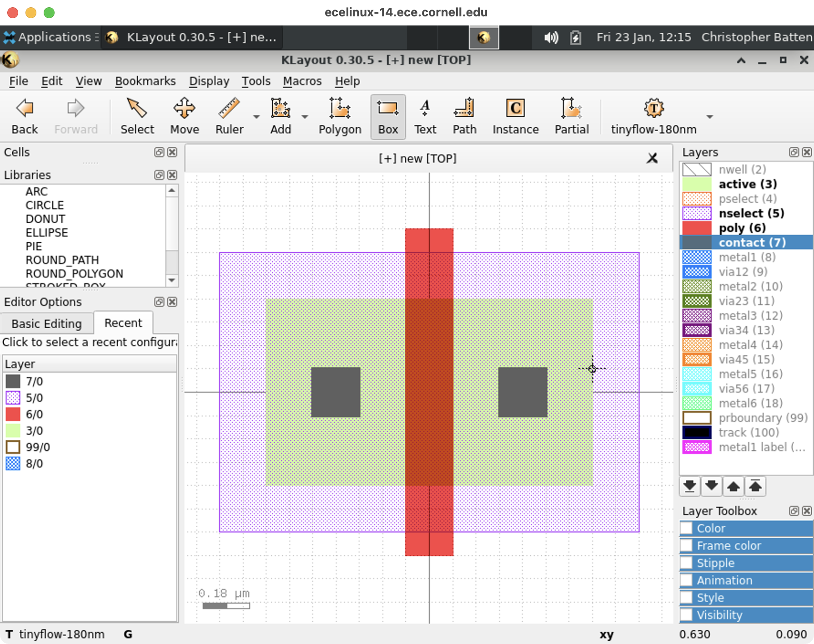Activate the Ruler tool
The image size is (814, 644).
[x=229, y=116]
